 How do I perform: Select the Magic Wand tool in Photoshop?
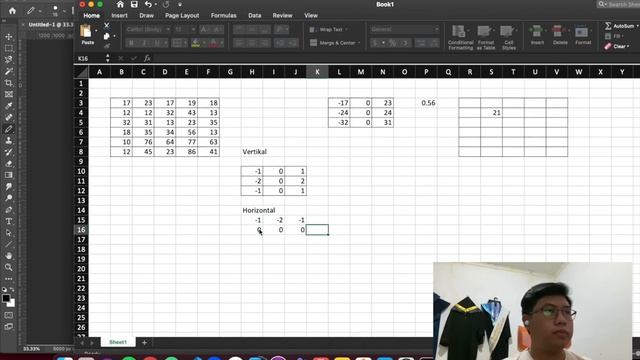point(9,71)
